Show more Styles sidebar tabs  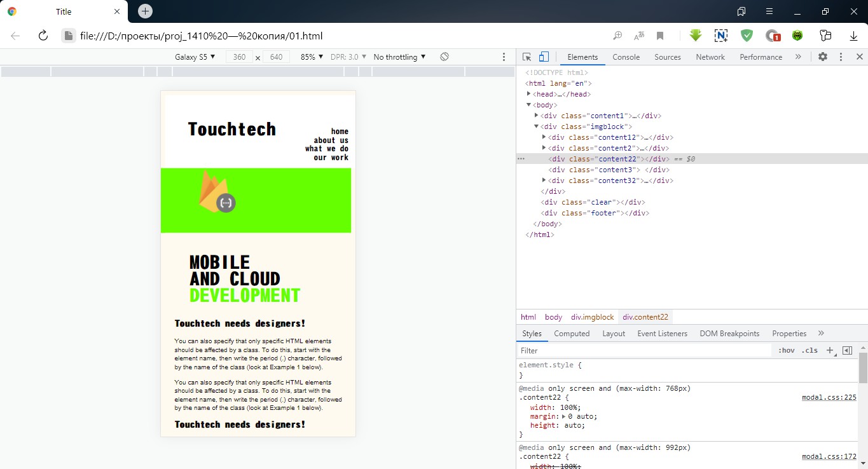click(821, 333)
